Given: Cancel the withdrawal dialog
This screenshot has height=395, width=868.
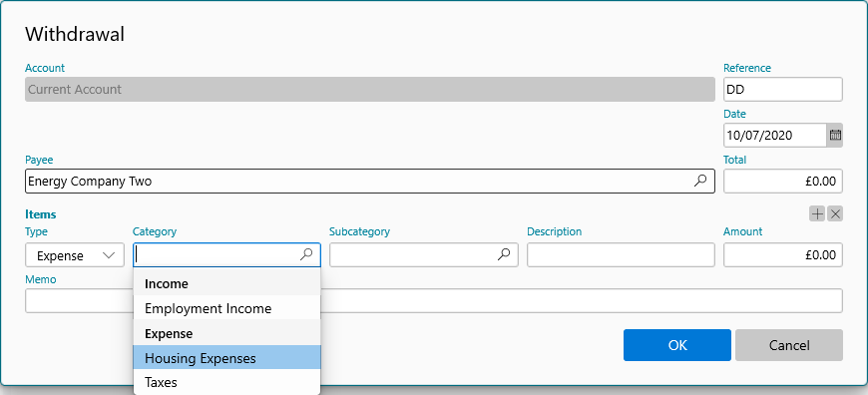Looking at the screenshot, I should click(789, 345).
